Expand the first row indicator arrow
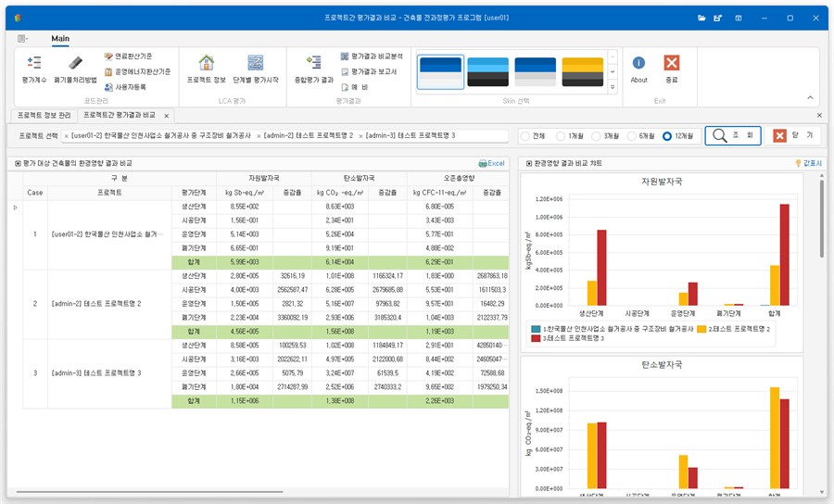This screenshot has height=504, width=834. [x=16, y=208]
